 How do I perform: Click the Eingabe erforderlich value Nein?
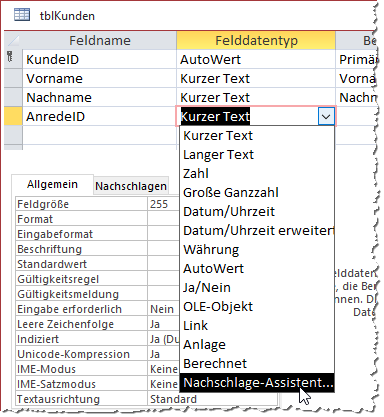click(x=164, y=309)
